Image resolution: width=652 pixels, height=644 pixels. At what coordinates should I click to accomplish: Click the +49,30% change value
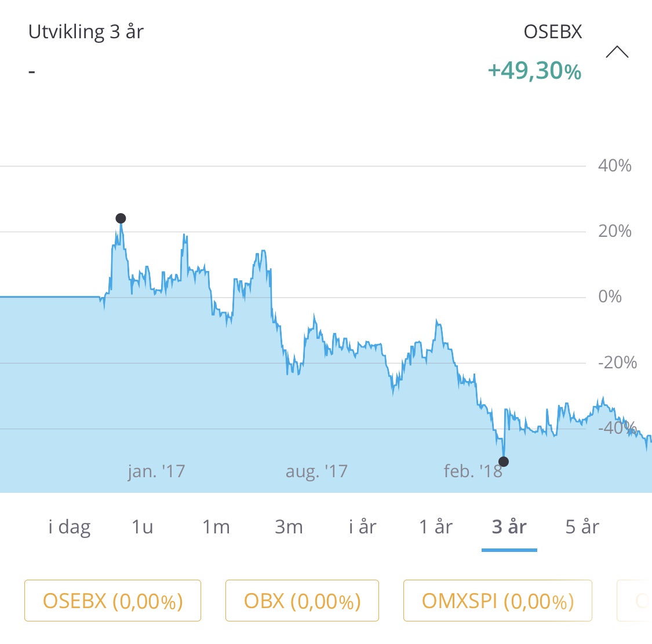pos(534,71)
